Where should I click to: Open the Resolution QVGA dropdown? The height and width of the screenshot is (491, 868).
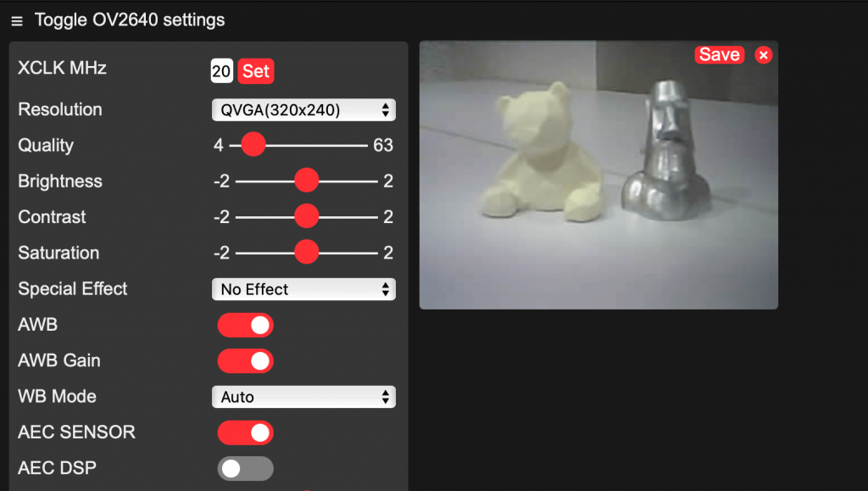point(303,110)
